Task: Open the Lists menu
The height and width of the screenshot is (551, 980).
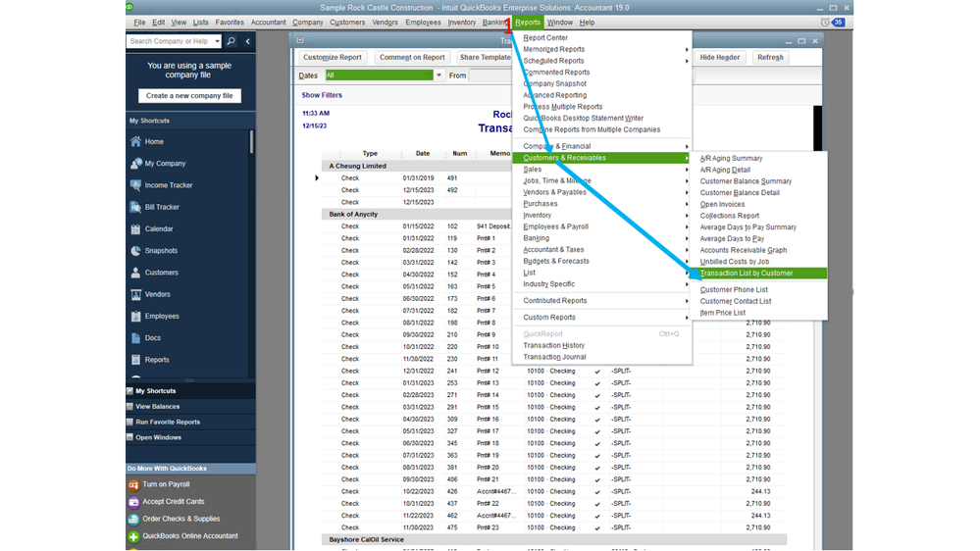Action: click(201, 23)
